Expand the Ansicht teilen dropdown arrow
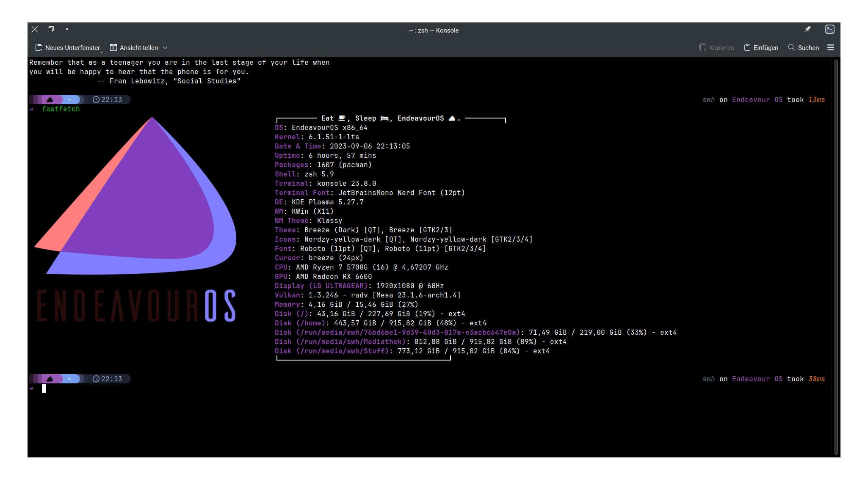The height and width of the screenshot is (490, 868). click(165, 48)
